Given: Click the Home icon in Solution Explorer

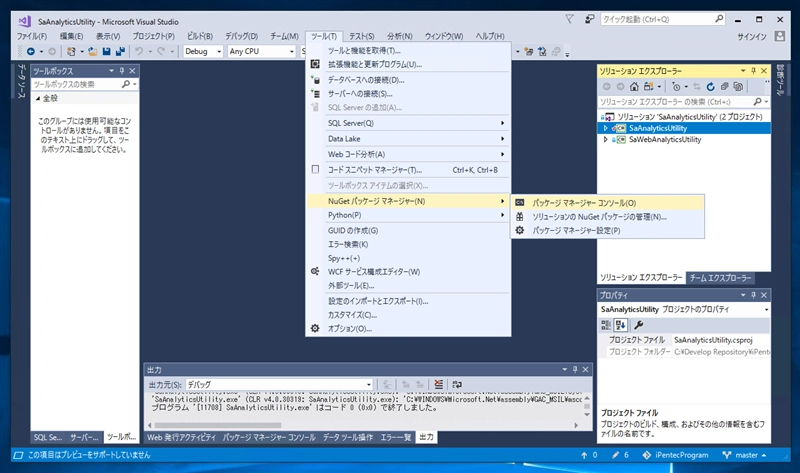Looking at the screenshot, I should point(634,86).
